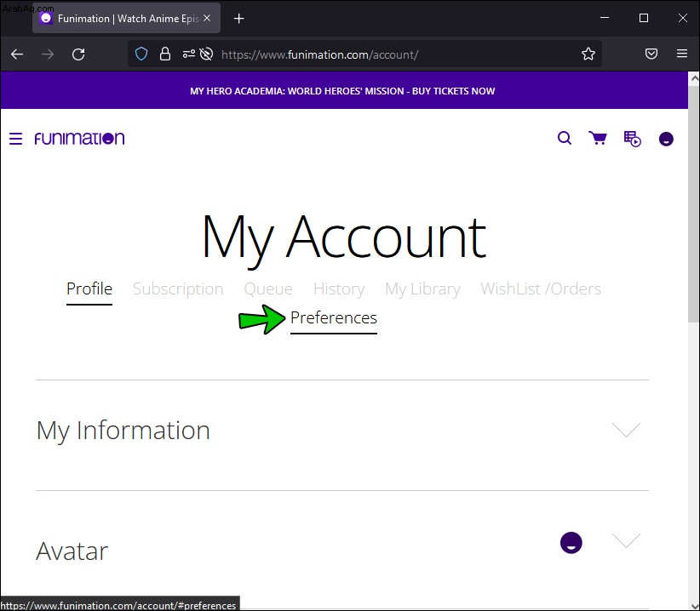
Task: Open the shopping cart icon
Action: coord(598,138)
